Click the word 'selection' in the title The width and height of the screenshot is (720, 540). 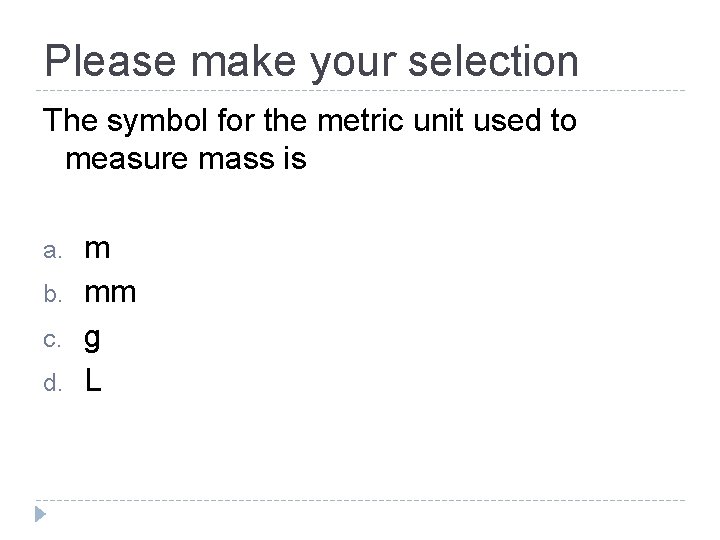[x=492, y=61]
